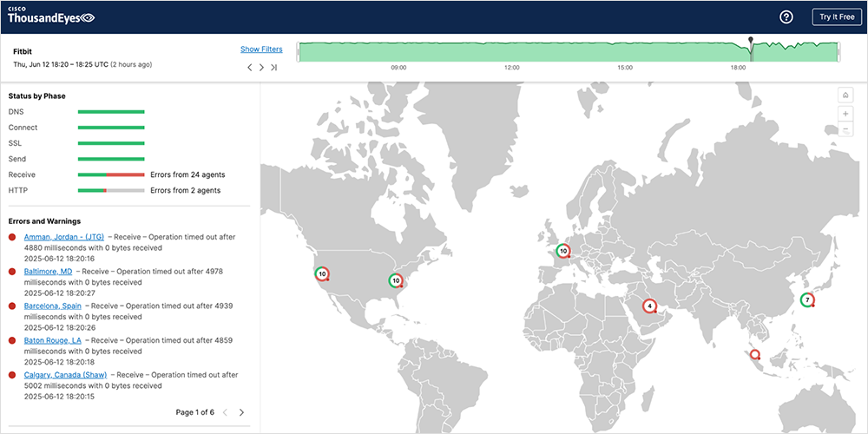This screenshot has width=868, height=434.
Task: Go to previous time interval
Action: (x=250, y=67)
